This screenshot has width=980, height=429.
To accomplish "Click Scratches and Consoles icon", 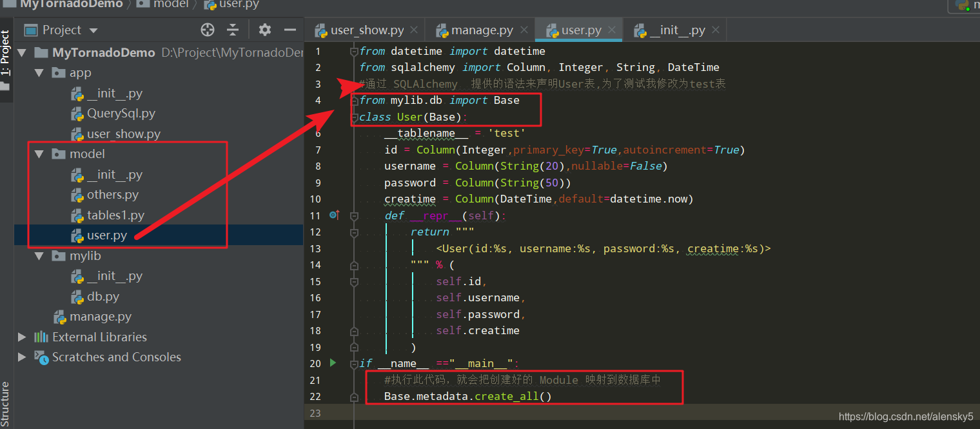I will pyautogui.click(x=41, y=357).
